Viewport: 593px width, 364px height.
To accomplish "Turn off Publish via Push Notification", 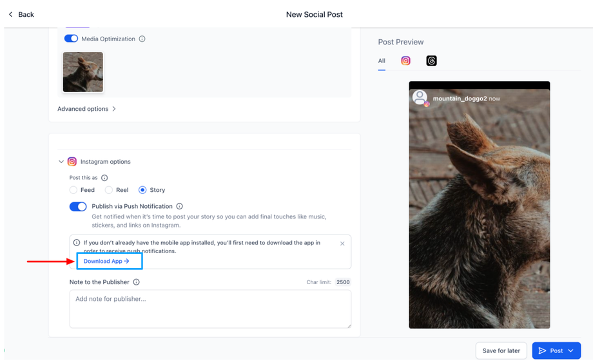I will (78, 206).
